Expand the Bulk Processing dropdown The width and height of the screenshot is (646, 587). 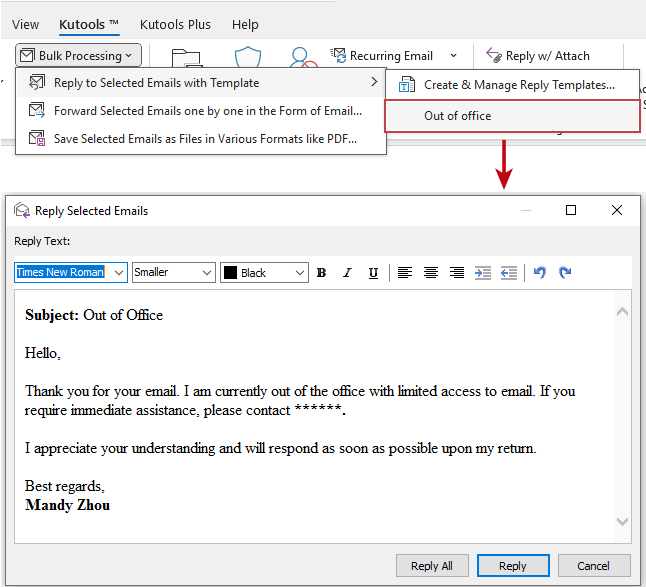78,55
